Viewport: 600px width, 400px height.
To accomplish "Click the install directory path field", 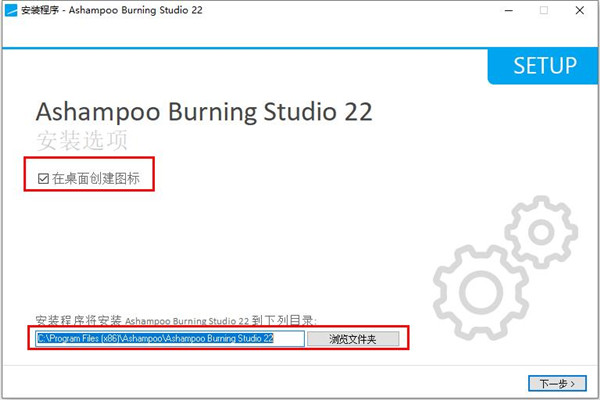I will pos(168,339).
